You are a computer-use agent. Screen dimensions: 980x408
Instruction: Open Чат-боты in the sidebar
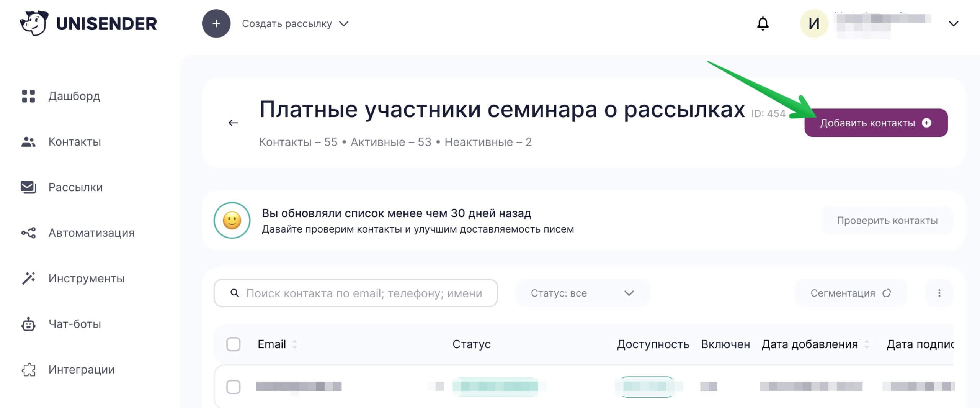pyautogui.click(x=75, y=324)
